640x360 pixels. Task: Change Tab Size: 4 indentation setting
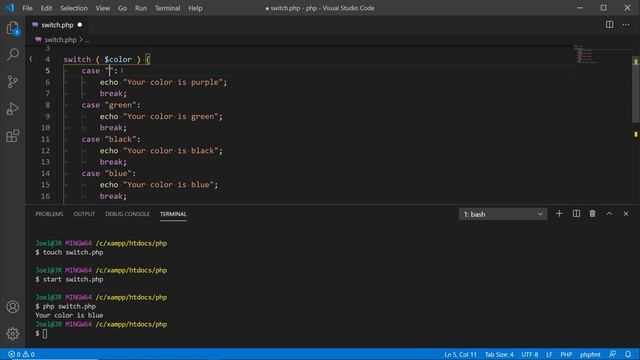(499, 354)
